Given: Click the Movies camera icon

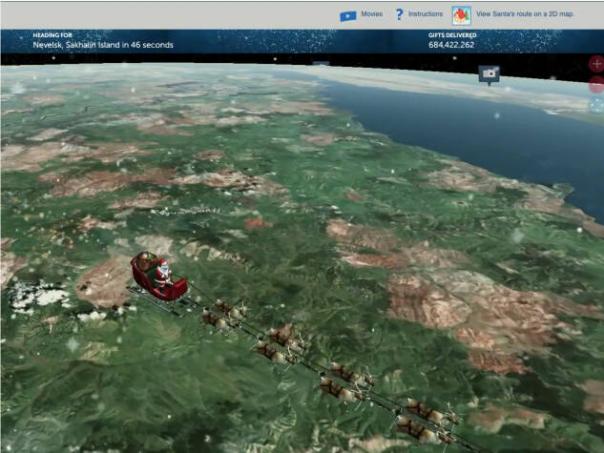Looking at the screenshot, I should (348, 15).
